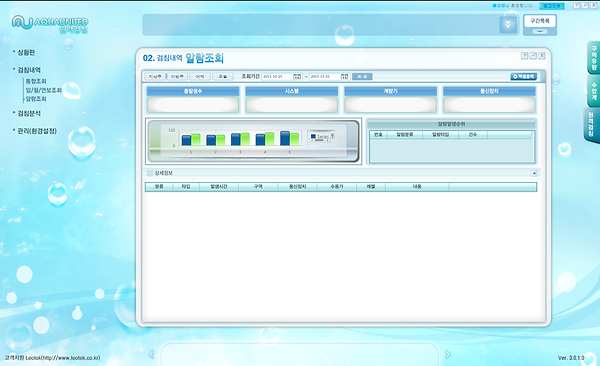Sort detail table by 발생시간 column
This screenshot has width=600, height=366.
pos(219,186)
